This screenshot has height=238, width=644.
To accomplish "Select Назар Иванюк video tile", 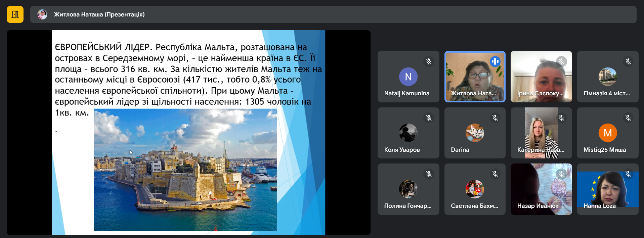I will [x=541, y=189].
